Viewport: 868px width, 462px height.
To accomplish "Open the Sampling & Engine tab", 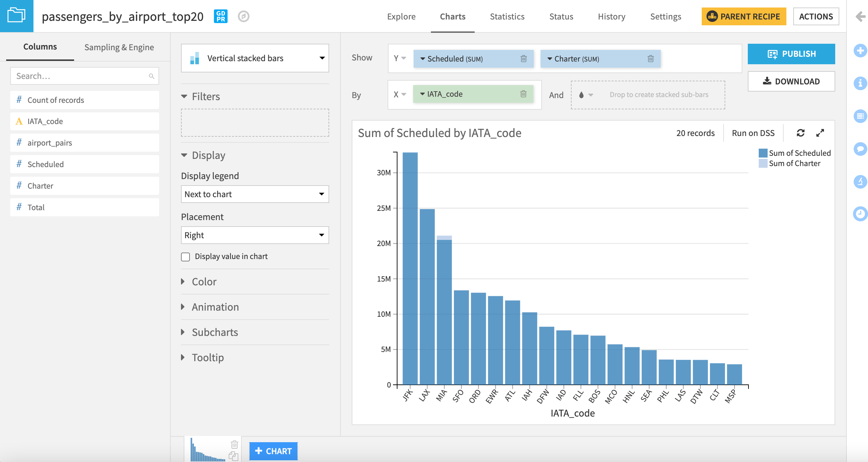I will pyautogui.click(x=119, y=47).
